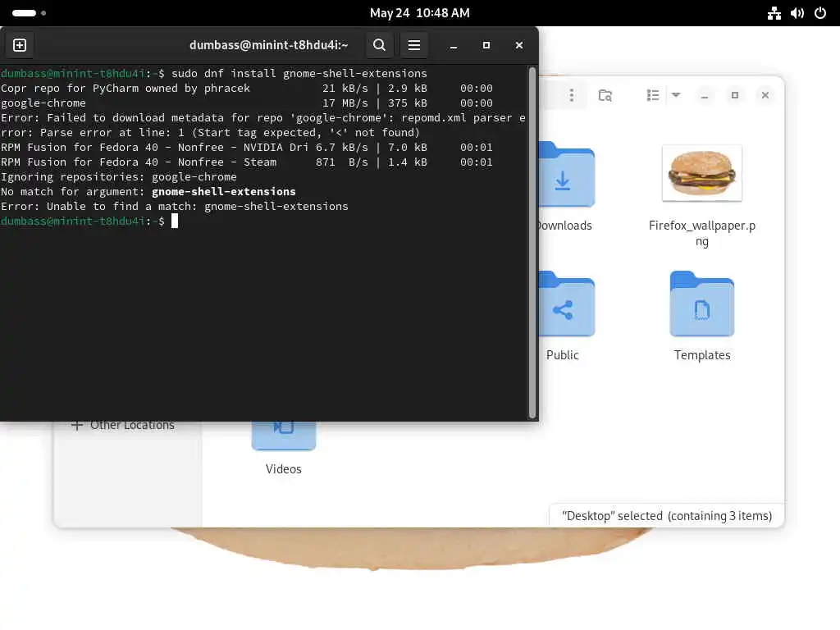Viewport: 840px width, 630px height.
Task: Select the Public folder
Action: (566, 304)
